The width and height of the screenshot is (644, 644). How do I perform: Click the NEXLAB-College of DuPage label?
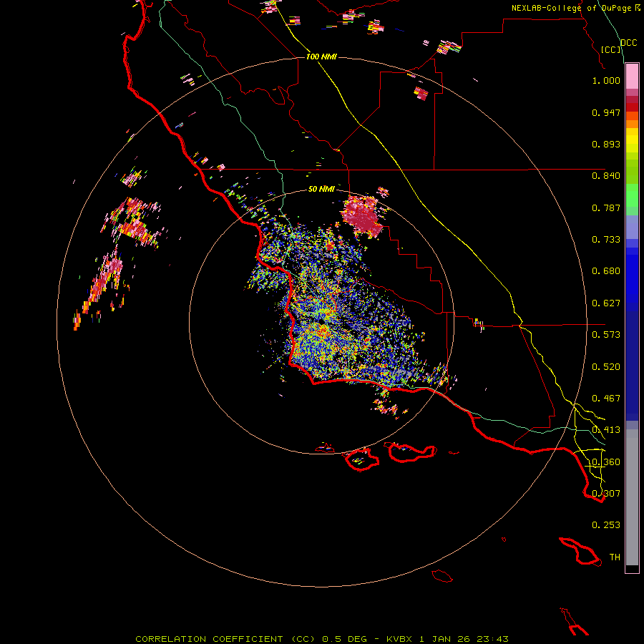tap(571, 8)
